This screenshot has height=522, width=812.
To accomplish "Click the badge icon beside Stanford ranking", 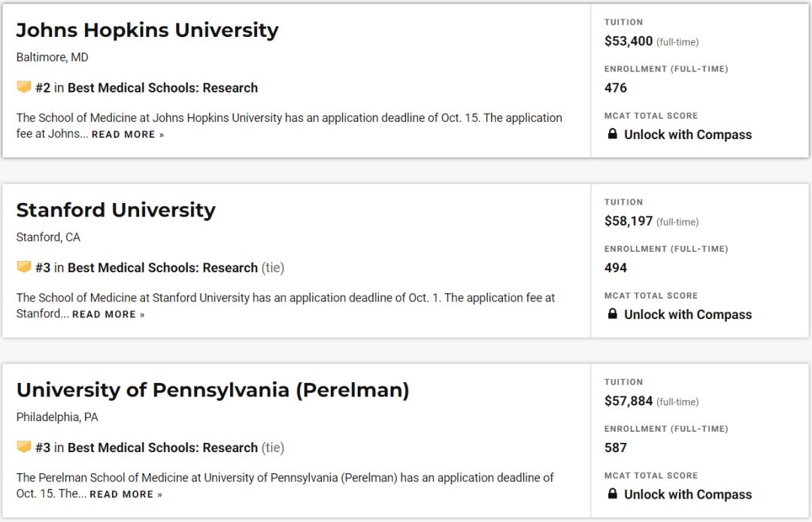I will pos(24,267).
